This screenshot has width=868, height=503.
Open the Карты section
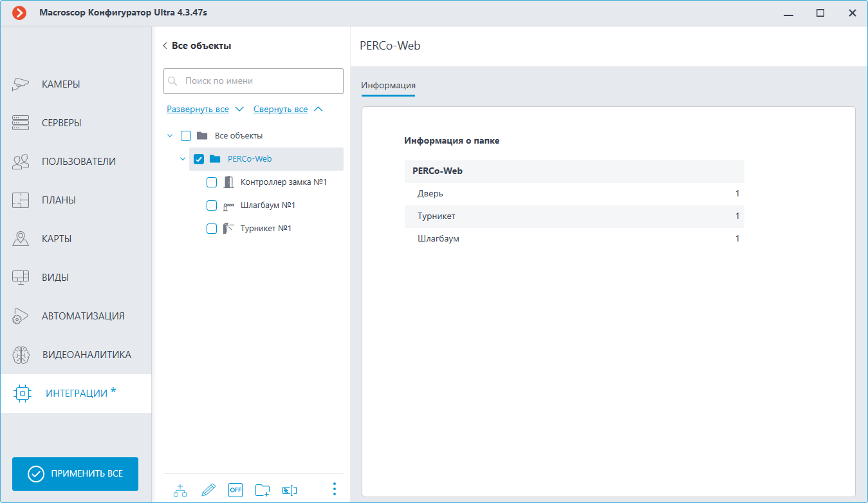coord(76,239)
